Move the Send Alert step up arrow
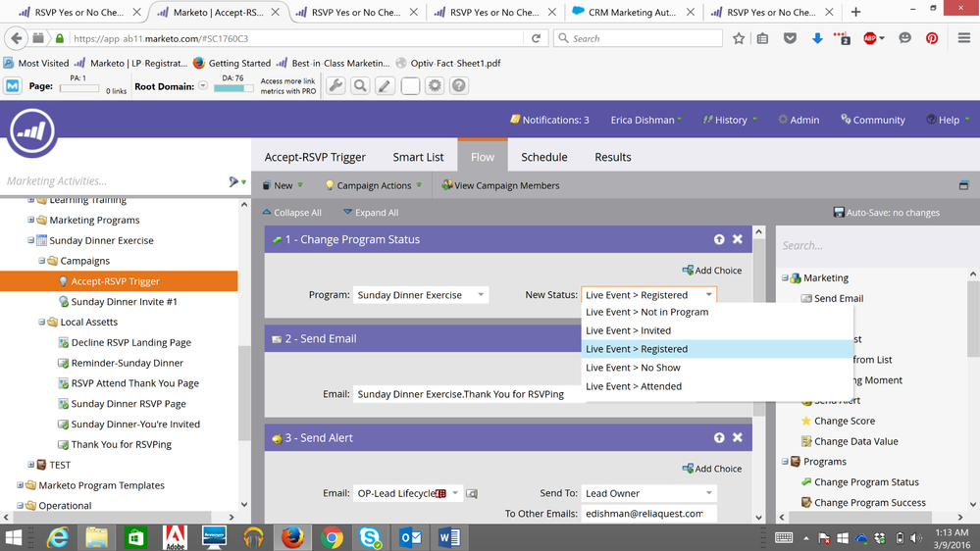The image size is (980, 551). click(x=719, y=437)
